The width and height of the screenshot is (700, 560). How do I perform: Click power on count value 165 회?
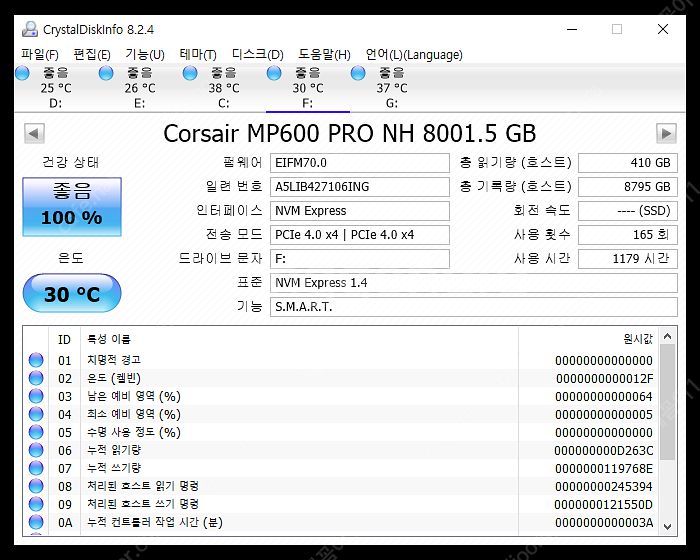coord(628,235)
